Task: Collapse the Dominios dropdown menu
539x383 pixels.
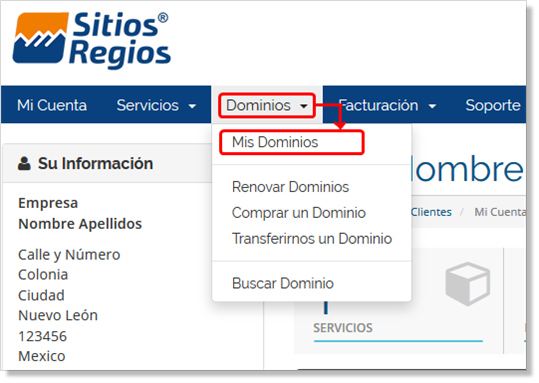Action: [x=267, y=105]
